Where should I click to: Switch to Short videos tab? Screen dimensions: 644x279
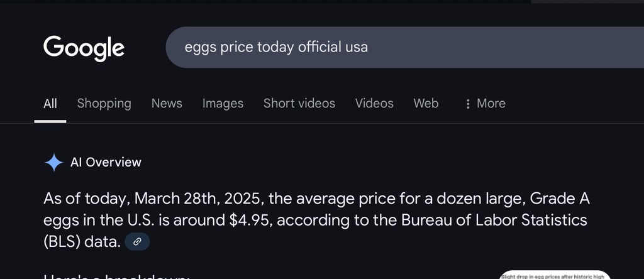[299, 104]
